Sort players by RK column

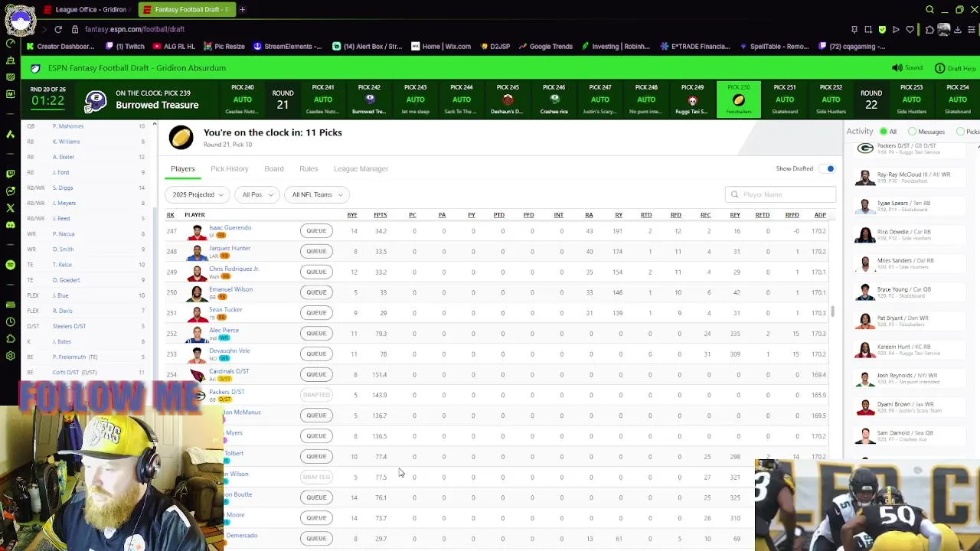(170, 215)
